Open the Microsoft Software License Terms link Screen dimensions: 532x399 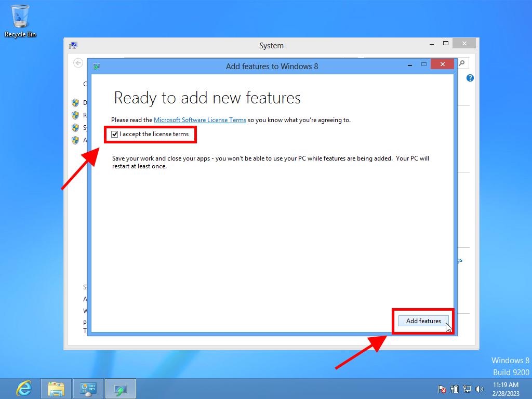click(x=199, y=120)
